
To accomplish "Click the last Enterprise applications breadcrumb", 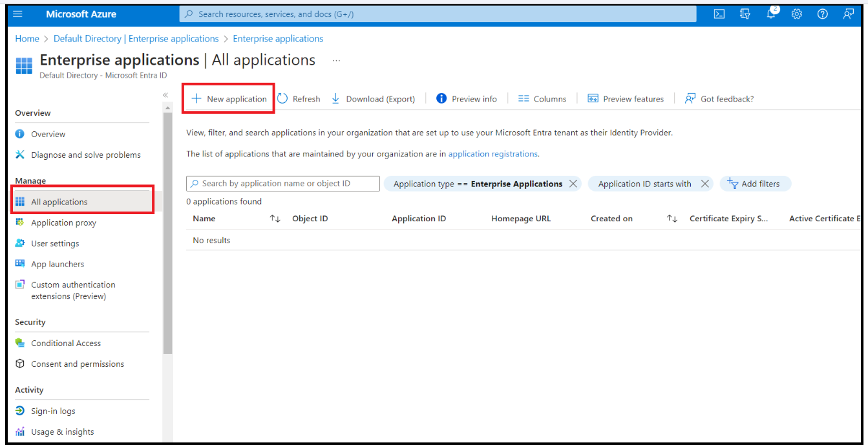I will [x=278, y=39].
